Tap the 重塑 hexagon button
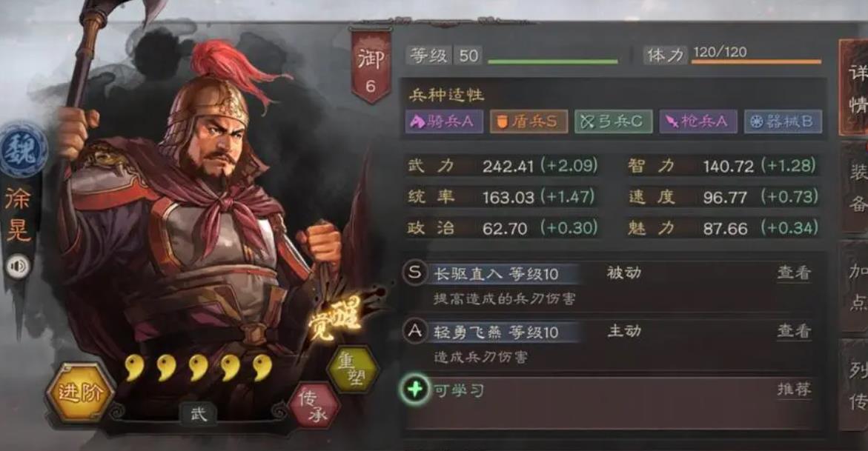Screen dimensions: 868x451 [352, 369]
